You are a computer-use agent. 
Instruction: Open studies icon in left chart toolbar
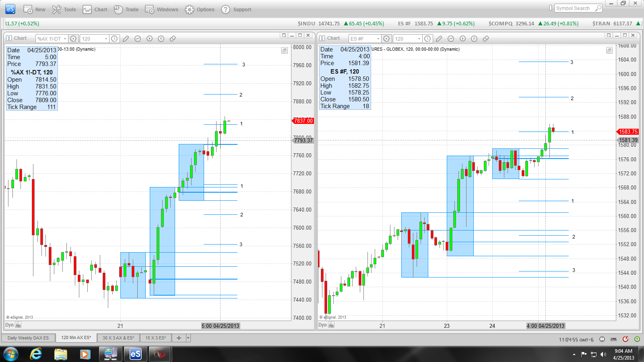tap(138, 39)
